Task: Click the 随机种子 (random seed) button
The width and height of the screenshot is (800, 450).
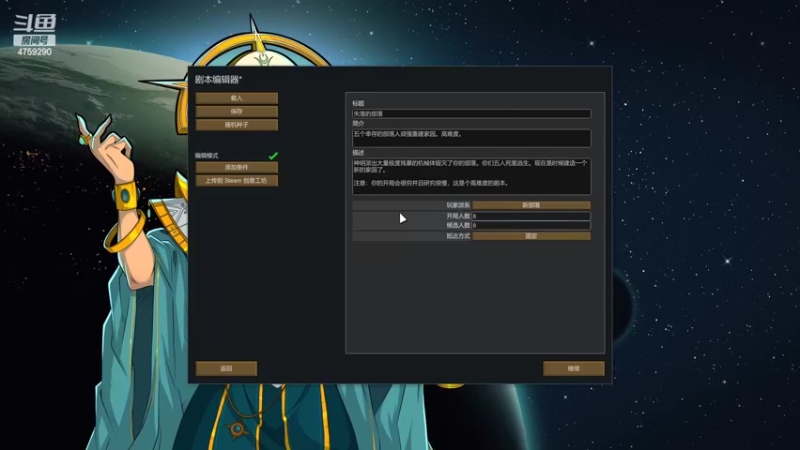Action: [236, 124]
